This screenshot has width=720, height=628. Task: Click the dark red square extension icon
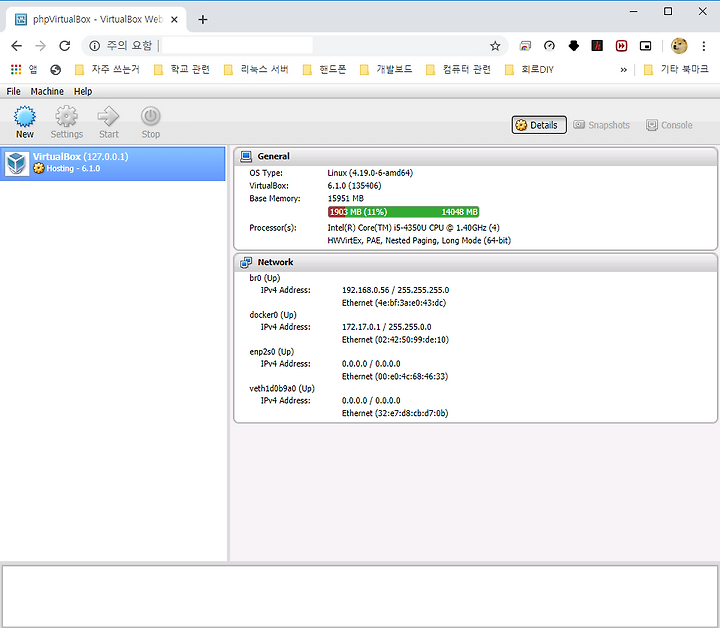(x=597, y=45)
